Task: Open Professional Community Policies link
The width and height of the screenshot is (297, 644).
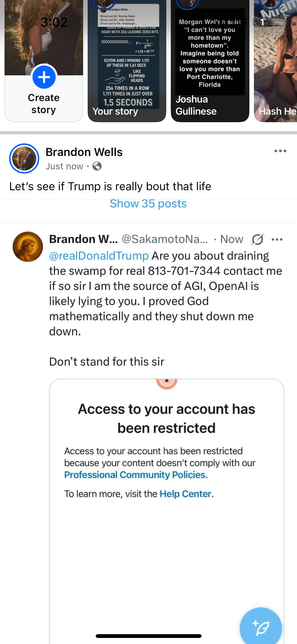Action: pos(135,475)
